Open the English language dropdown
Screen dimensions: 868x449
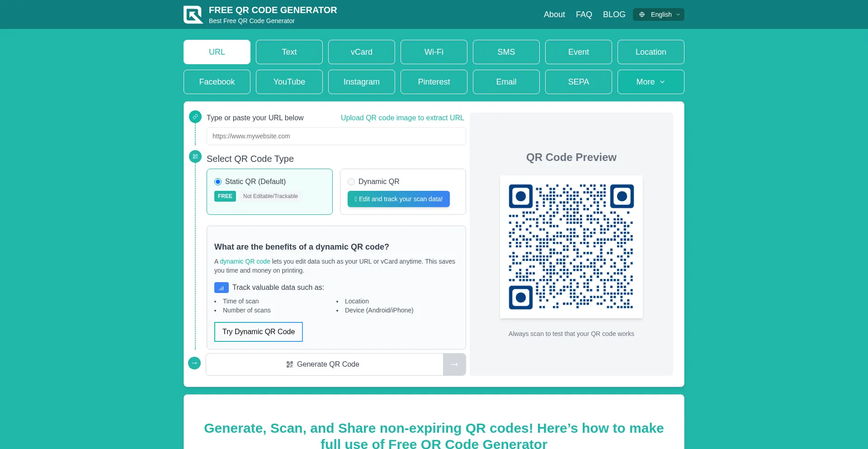(659, 14)
